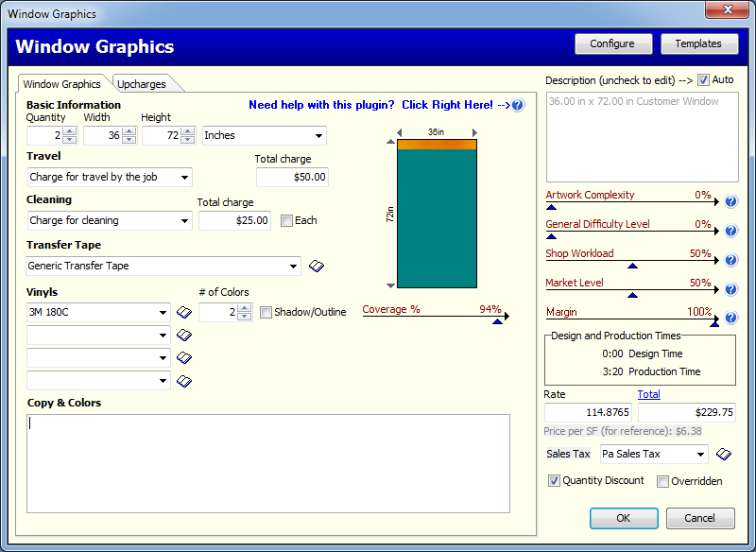Enable the Shadow/Outline checkbox
This screenshot has height=552, width=756.
266,312
